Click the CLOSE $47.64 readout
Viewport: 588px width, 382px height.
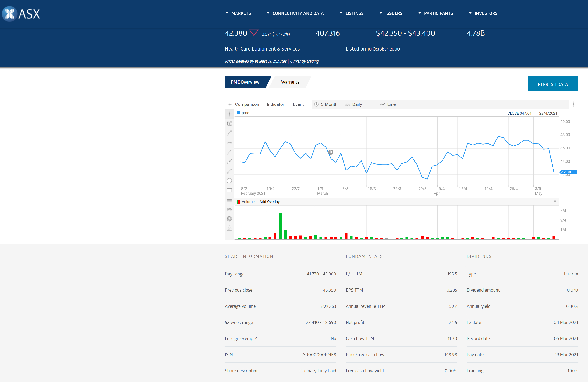[x=519, y=113]
